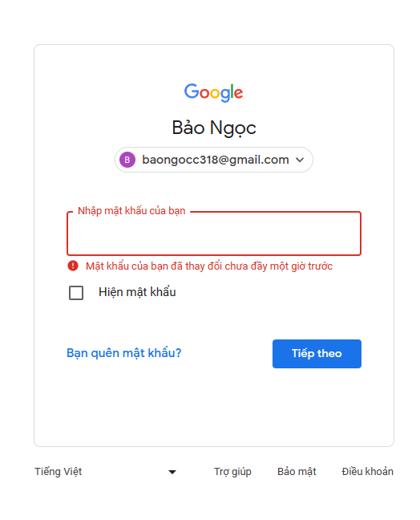Open the Trợ giúp footer link
This screenshot has height=520, width=420.
[232, 472]
